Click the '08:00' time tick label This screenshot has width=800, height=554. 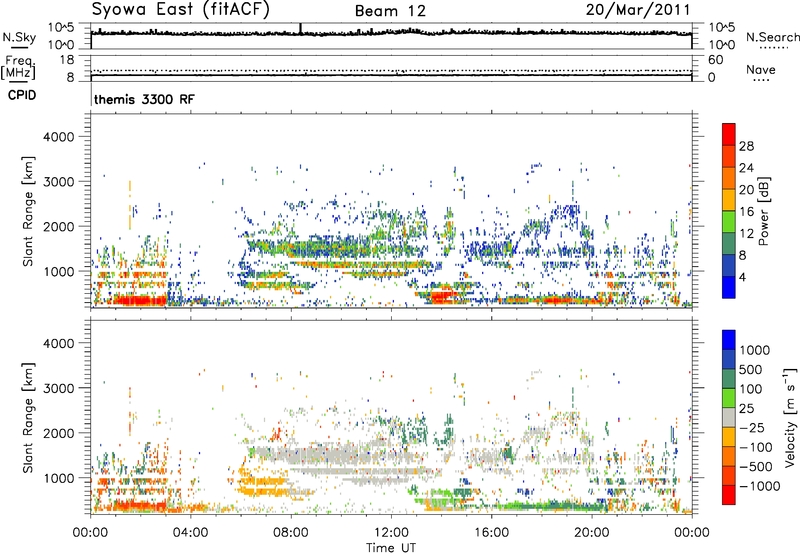tap(291, 533)
